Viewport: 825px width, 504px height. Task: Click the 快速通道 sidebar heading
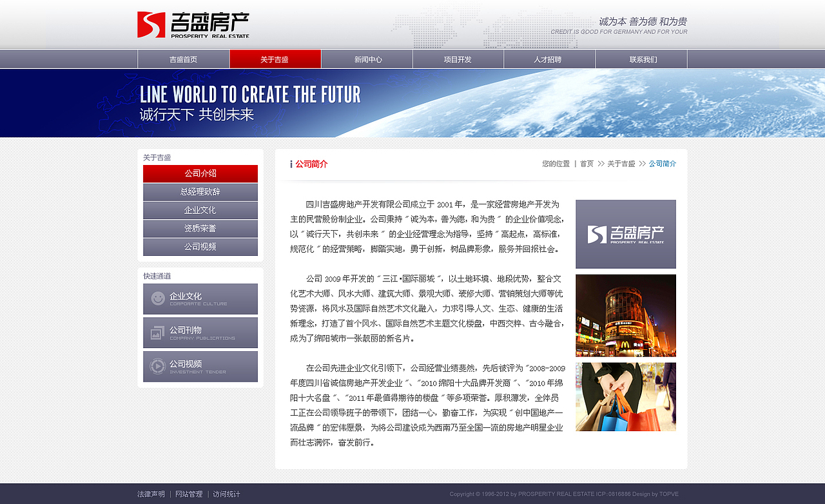coord(157,276)
